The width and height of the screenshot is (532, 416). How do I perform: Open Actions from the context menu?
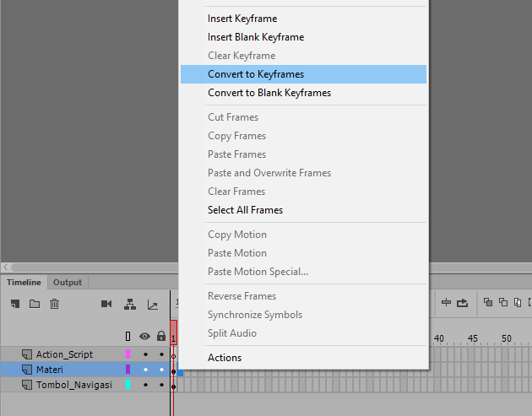tap(303, 358)
